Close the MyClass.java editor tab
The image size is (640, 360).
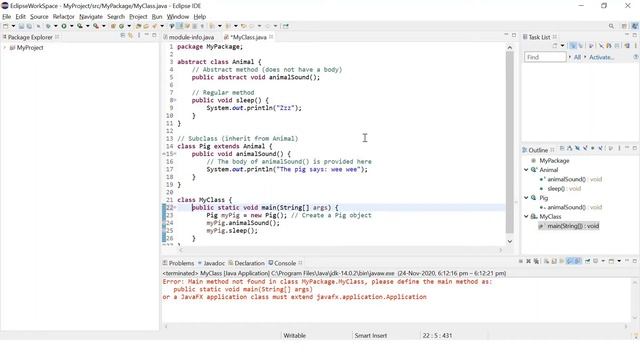point(271,37)
